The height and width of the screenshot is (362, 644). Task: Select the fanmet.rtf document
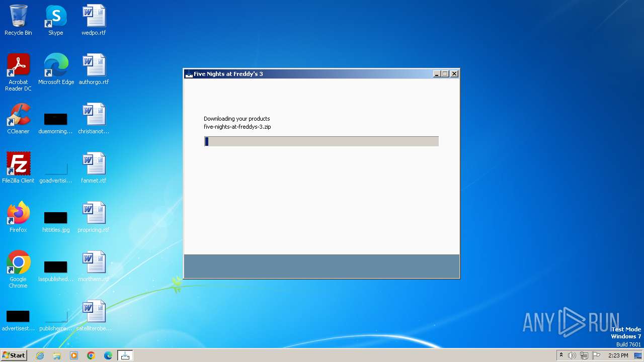pos(94,168)
